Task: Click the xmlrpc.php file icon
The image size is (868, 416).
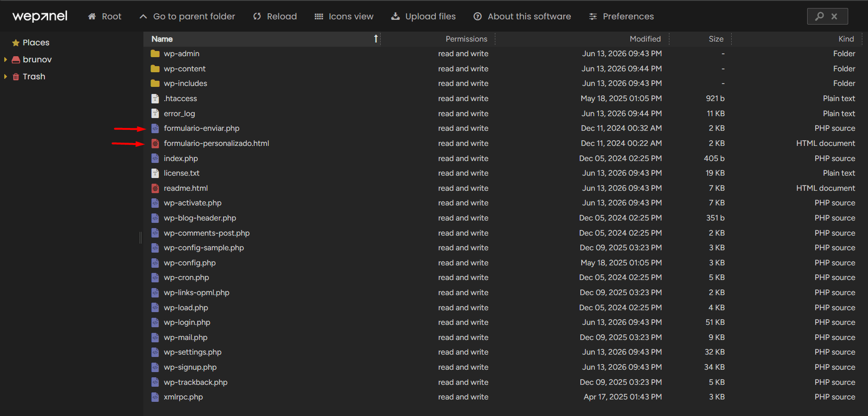Action: click(x=155, y=397)
